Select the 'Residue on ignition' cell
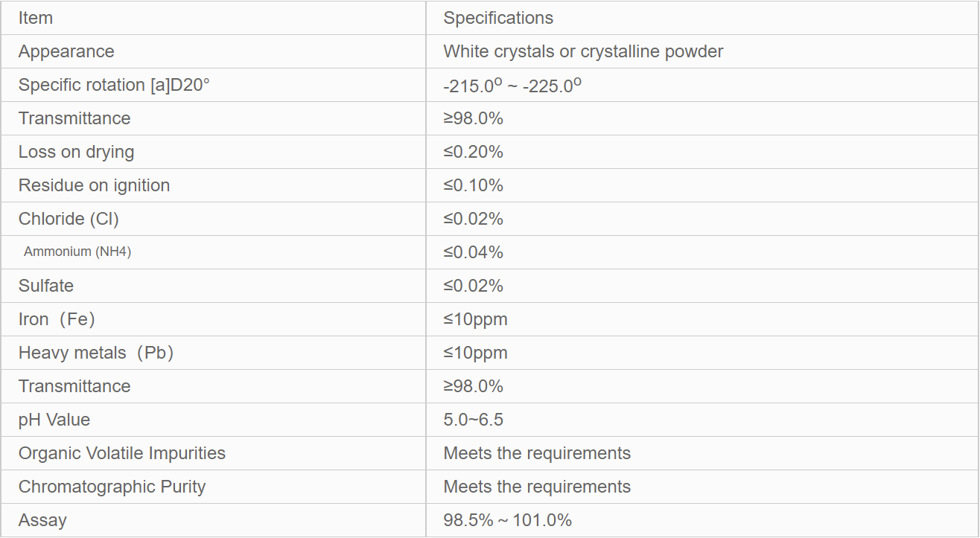The image size is (980, 538). pos(94,185)
